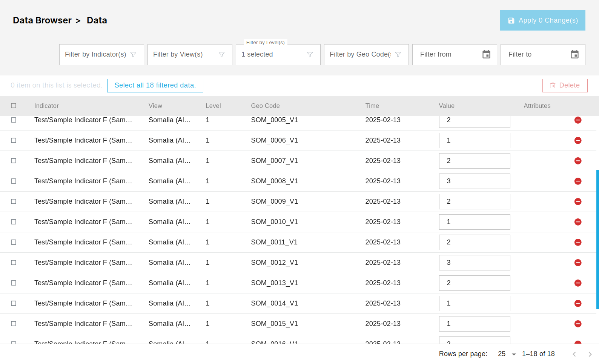Edit value field for SOM_0008_V1
This screenshot has height=364, width=599.
(475, 181)
